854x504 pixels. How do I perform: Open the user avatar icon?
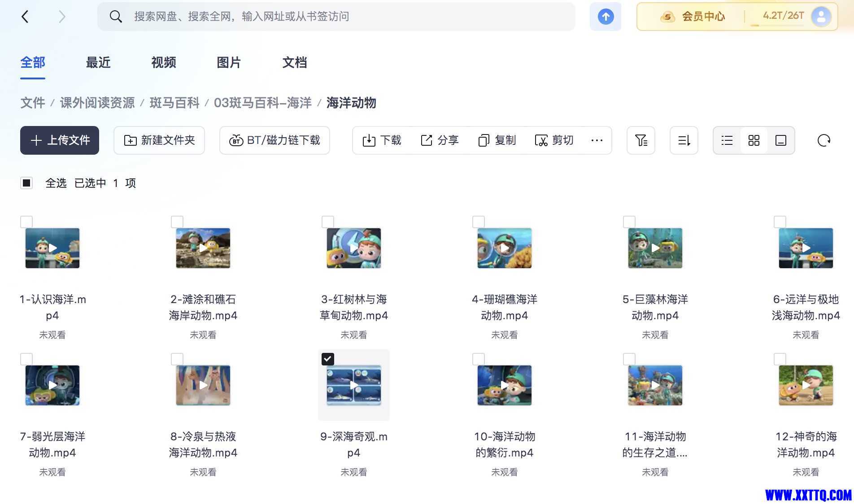coord(821,17)
